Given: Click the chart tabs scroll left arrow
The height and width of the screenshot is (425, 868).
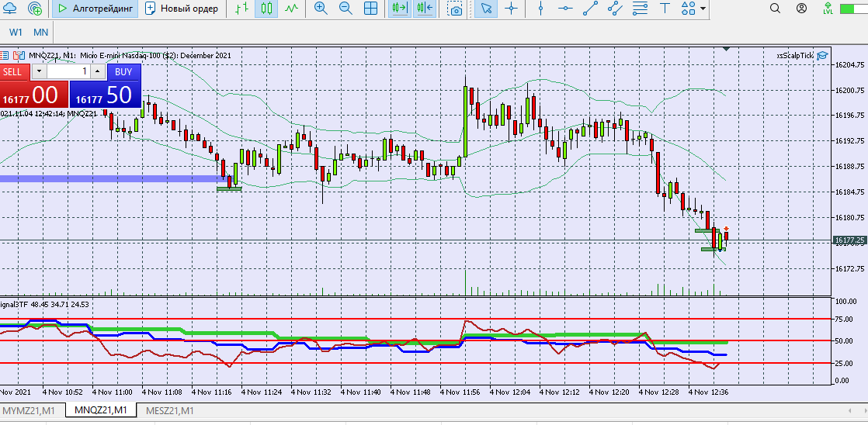Looking at the screenshot, I should 851,410.
